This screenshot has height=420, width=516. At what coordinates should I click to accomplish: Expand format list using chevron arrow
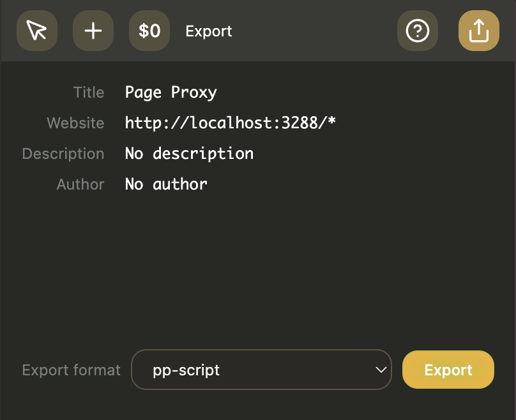coord(381,370)
